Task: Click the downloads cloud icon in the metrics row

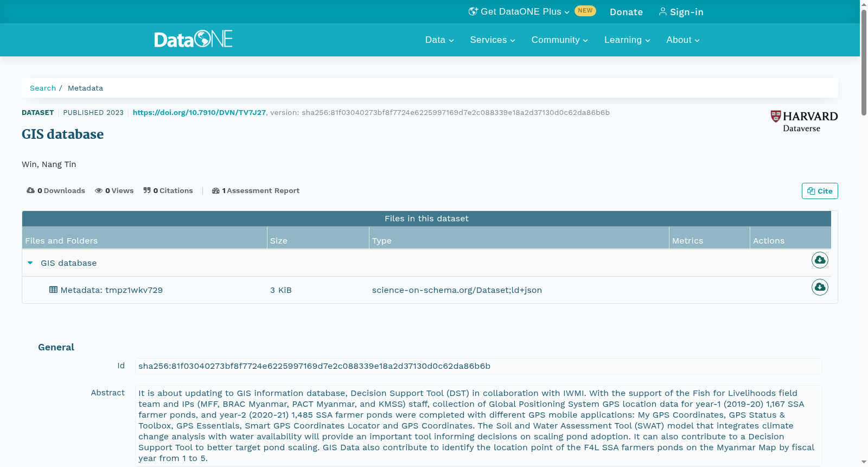Action: (30, 190)
